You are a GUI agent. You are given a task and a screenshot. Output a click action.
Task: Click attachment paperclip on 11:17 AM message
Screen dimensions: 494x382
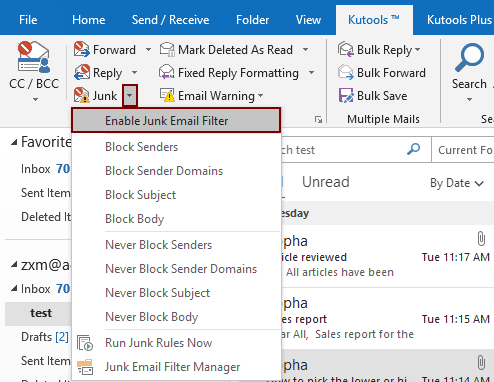click(x=481, y=239)
